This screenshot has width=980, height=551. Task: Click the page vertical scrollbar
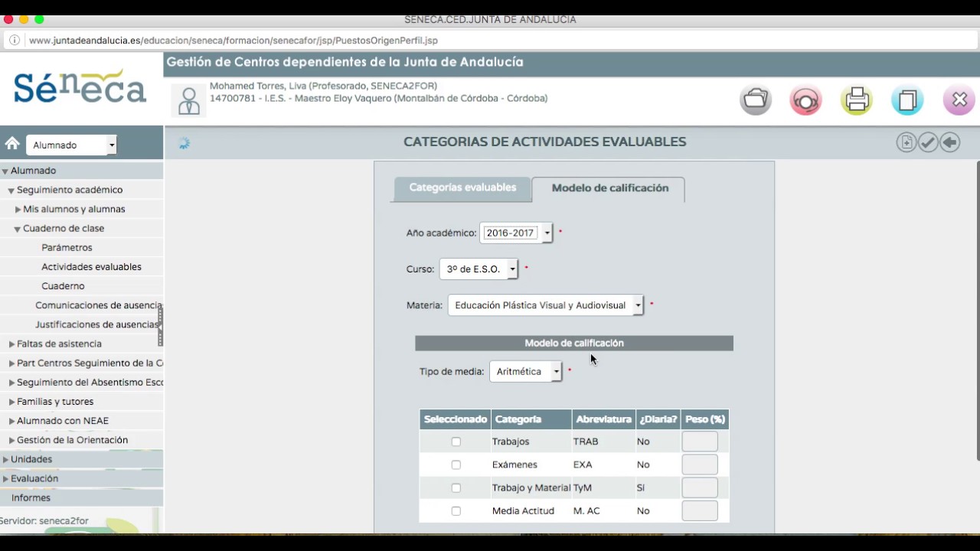(x=978, y=310)
